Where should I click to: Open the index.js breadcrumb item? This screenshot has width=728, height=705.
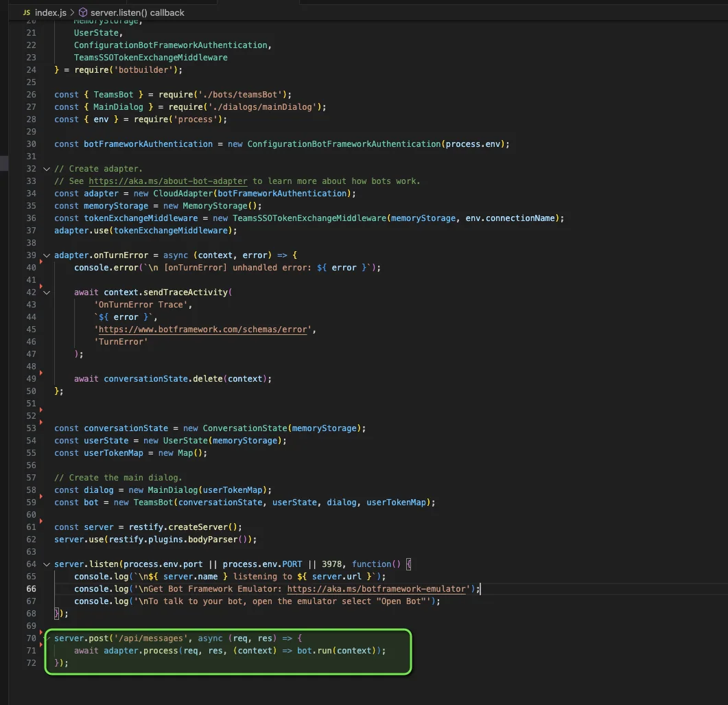pyautogui.click(x=51, y=12)
